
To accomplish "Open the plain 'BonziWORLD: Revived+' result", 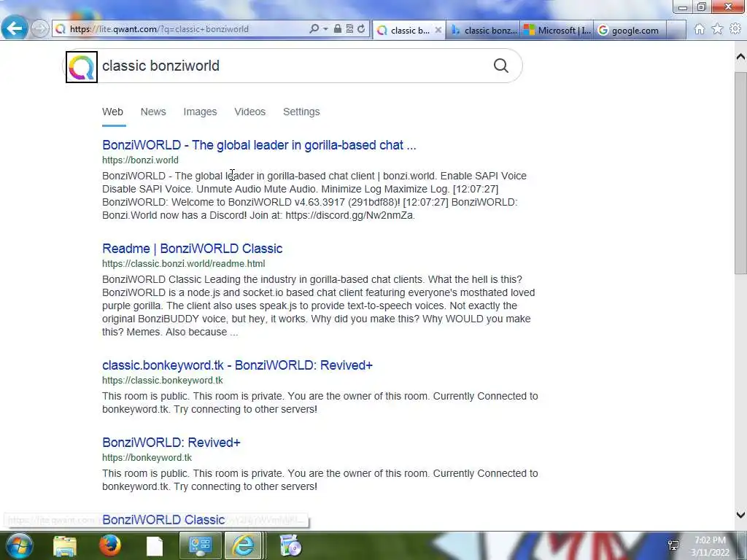I will [x=171, y=443].
